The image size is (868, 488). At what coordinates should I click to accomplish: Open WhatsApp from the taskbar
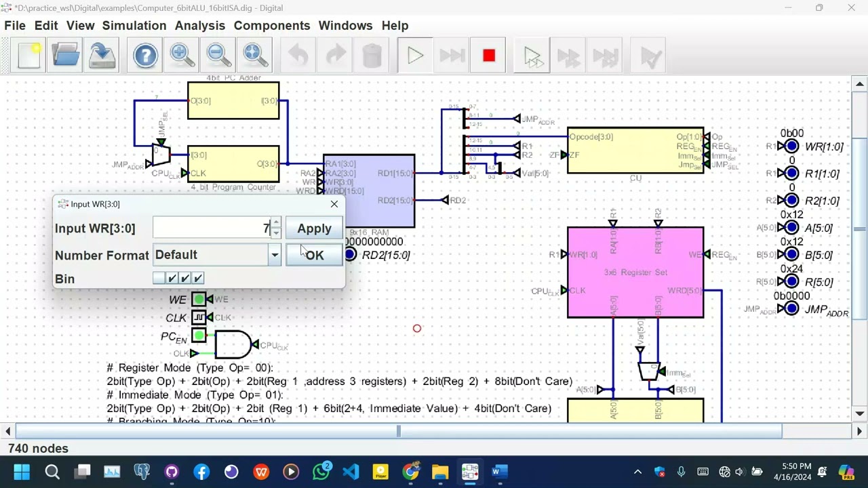321,472
